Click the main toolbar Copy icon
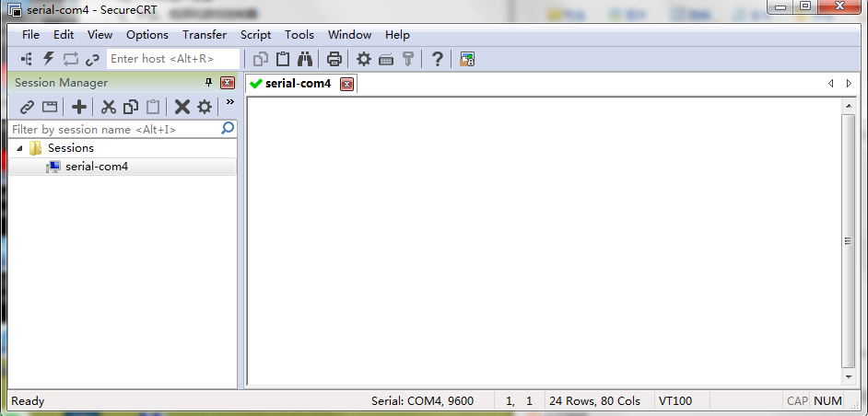 260,59
